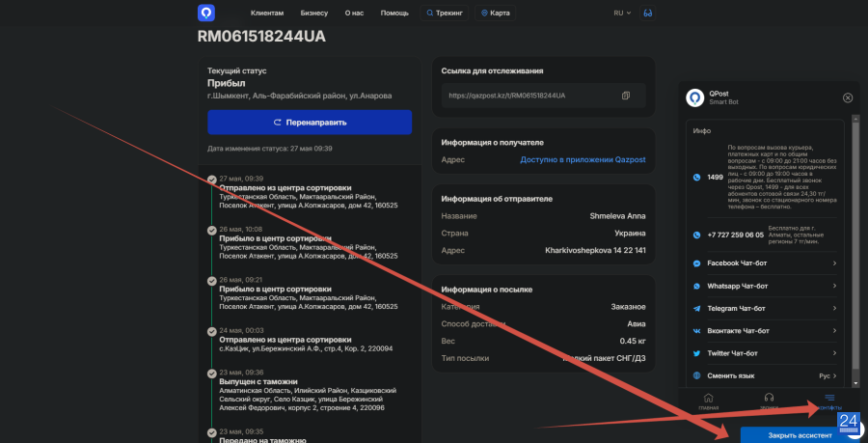Click the 27 мая 09:39 status check icon
Image resolution: width=868 pixels, height=443 pixels.
click(211, 180)
